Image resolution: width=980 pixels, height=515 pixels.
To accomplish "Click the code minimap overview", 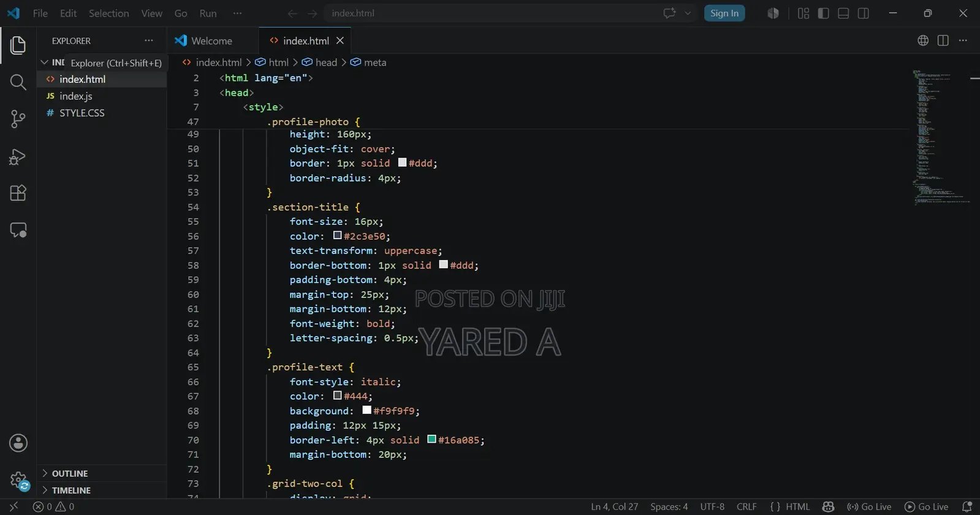I will [x=940, y=138].
